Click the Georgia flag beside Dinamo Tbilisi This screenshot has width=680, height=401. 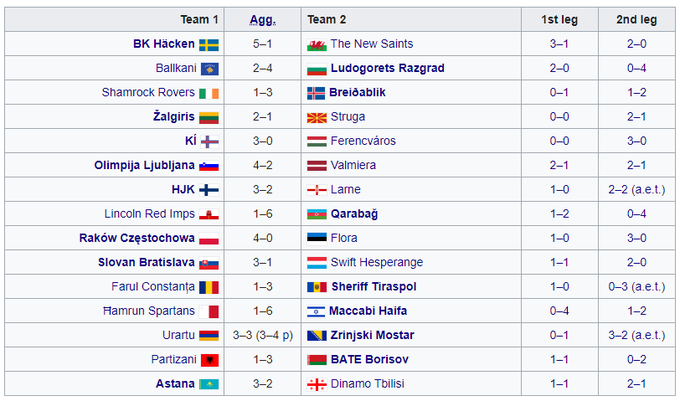coord(315,383)
